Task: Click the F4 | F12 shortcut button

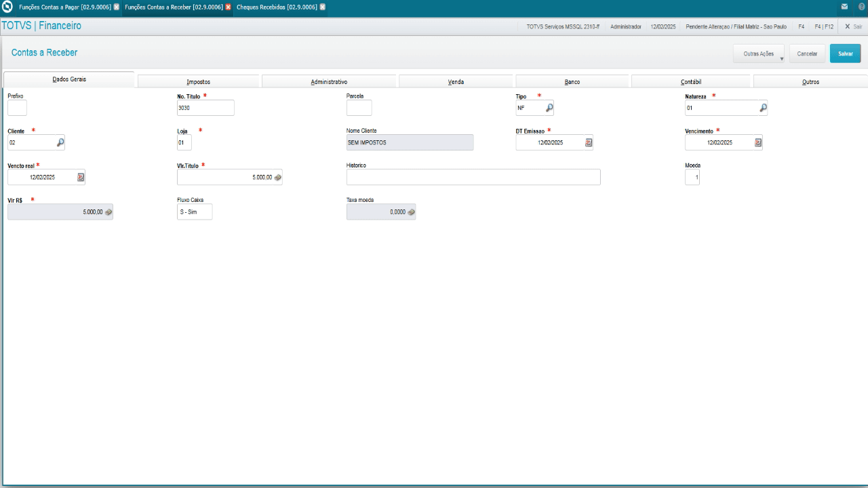Action: 824,26
